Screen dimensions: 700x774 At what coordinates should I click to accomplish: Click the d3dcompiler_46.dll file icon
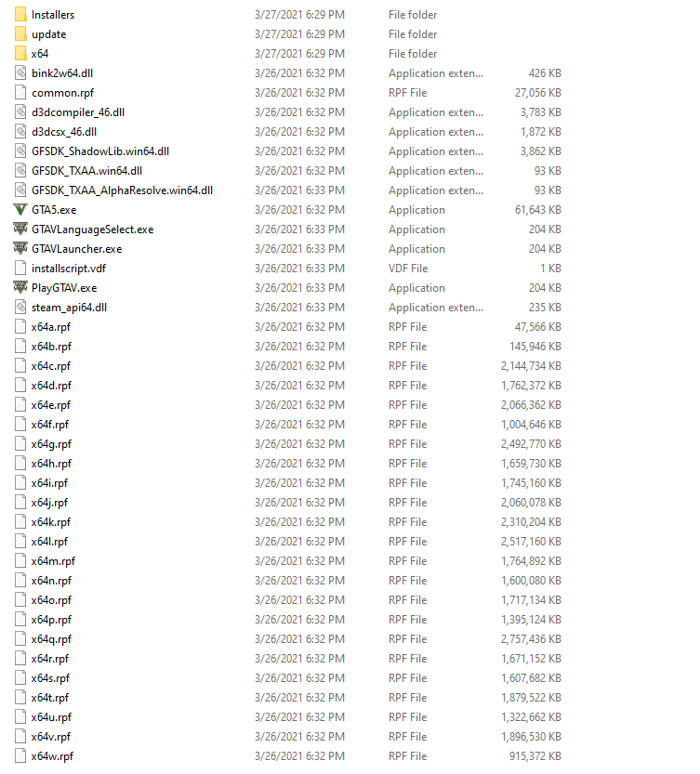[x=20, y=112]
